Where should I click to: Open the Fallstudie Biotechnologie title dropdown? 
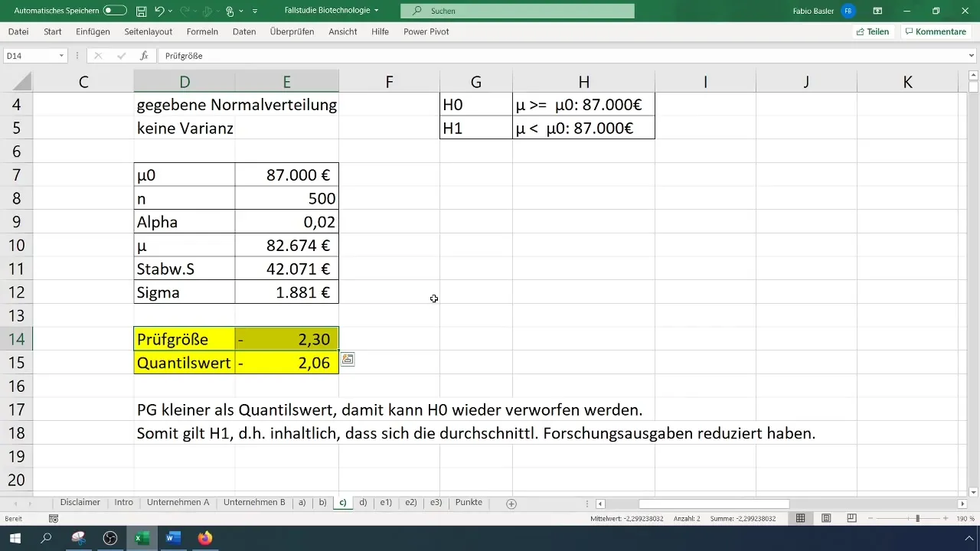pyautogui.click(x=375, y=11)
